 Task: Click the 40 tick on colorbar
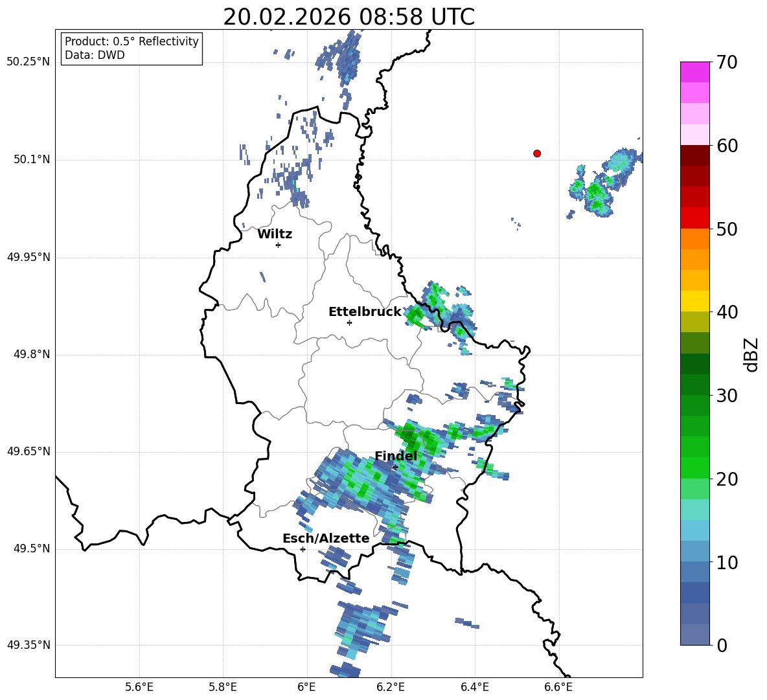tap(727, 312)
